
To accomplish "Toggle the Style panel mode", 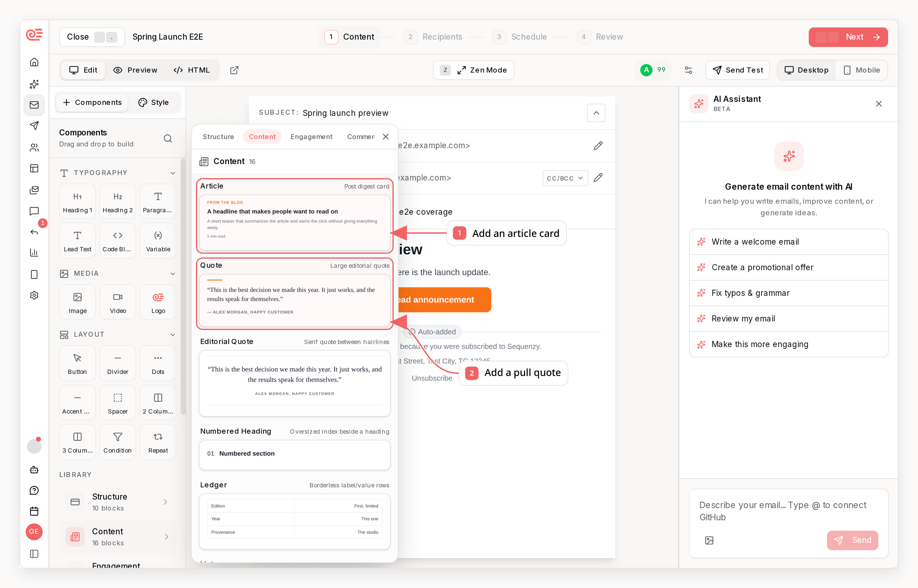I will 154,102.
